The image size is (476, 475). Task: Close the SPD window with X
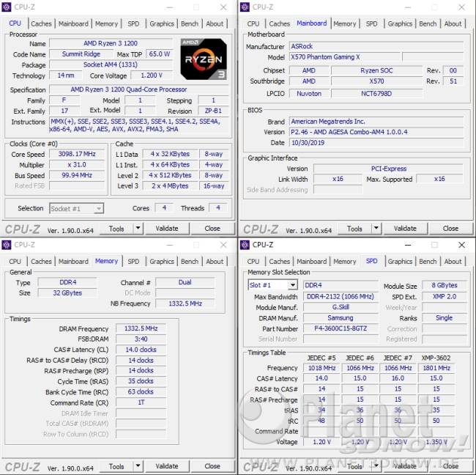[462, 245]
